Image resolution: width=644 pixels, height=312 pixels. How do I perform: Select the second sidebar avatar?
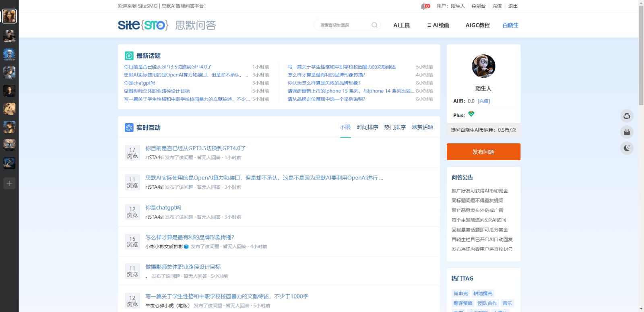[x=9, y=36]
